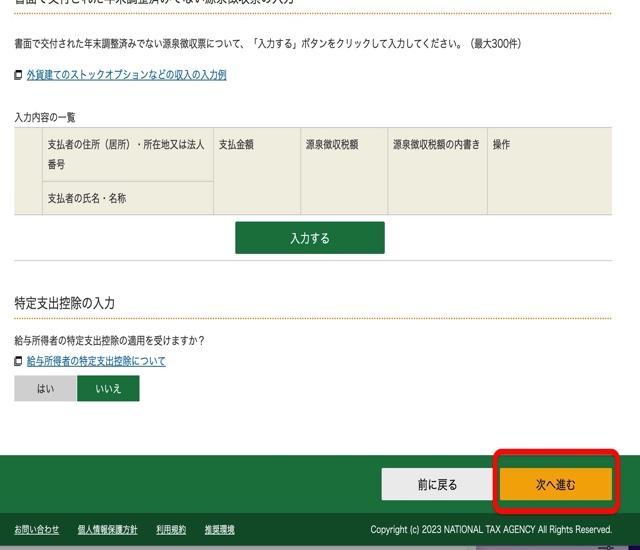Open the 利用規約 footer link
The image size is (640, 550).
pos(170,529)
